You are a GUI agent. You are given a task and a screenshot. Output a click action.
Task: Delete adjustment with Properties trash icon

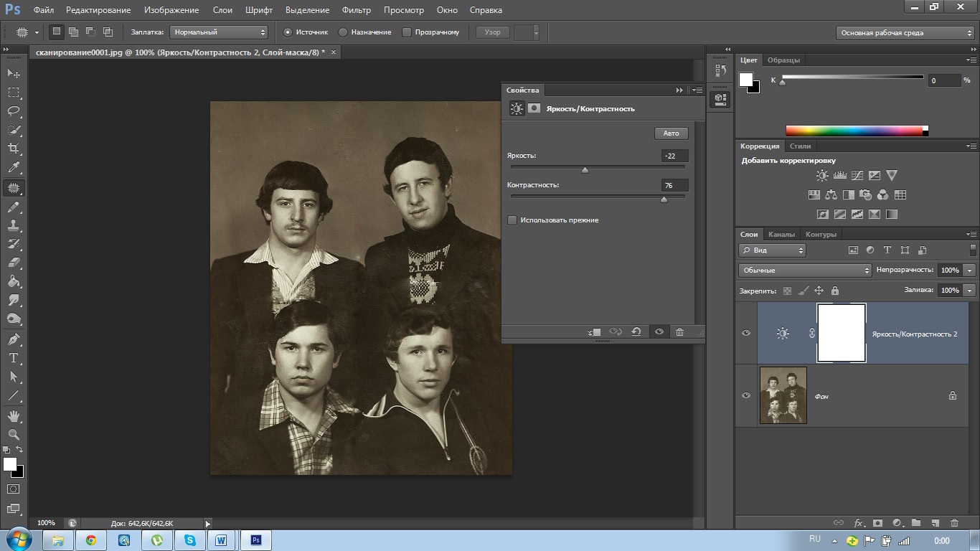[x=679, y=331]
